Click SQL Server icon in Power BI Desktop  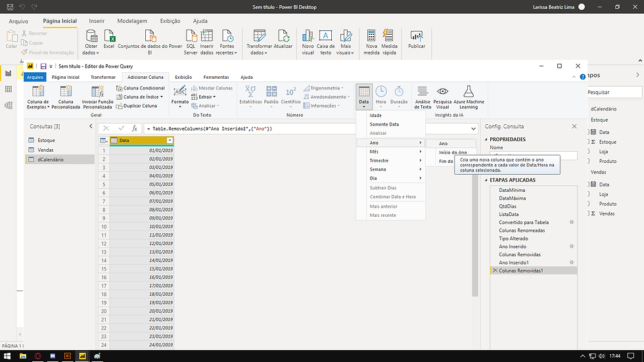coord(191,36)
